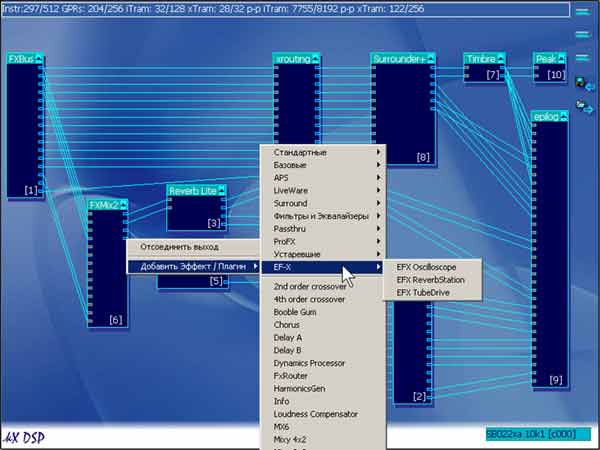
Task: Add the 2nd order crossover effect
Action: (323, 286)
